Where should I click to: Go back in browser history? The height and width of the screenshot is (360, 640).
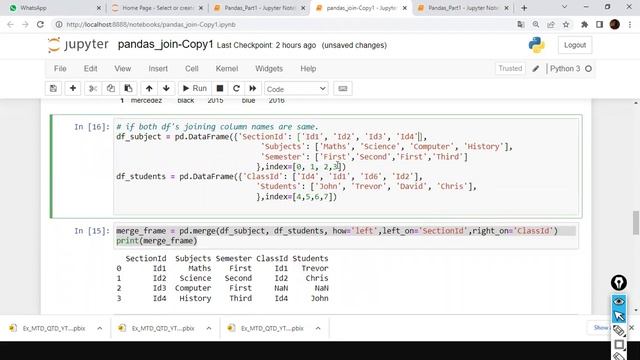(x=10, y=24)
